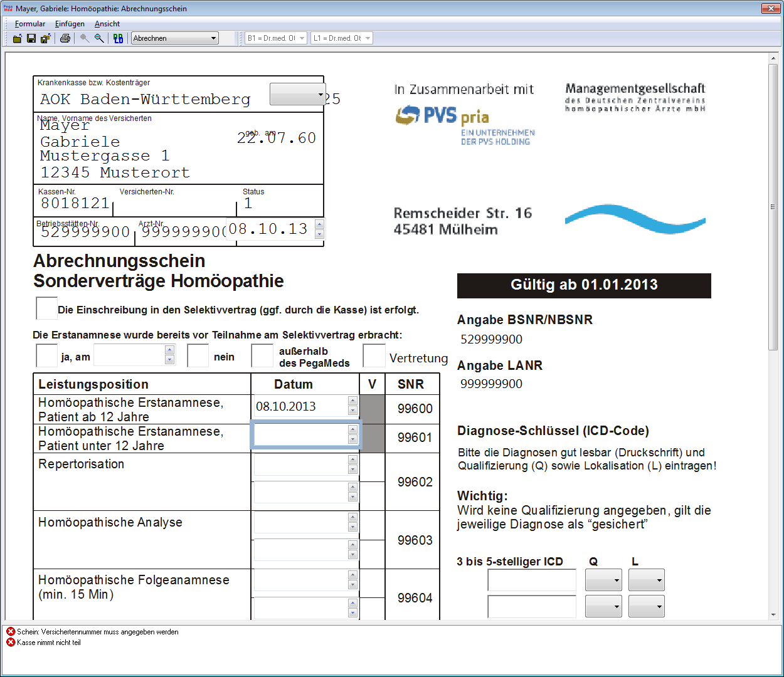This screenshot has width=784, height=677.
Task: Tick the 'außerhalb des PegaMeds' checkbox
Action: point(262,355)
